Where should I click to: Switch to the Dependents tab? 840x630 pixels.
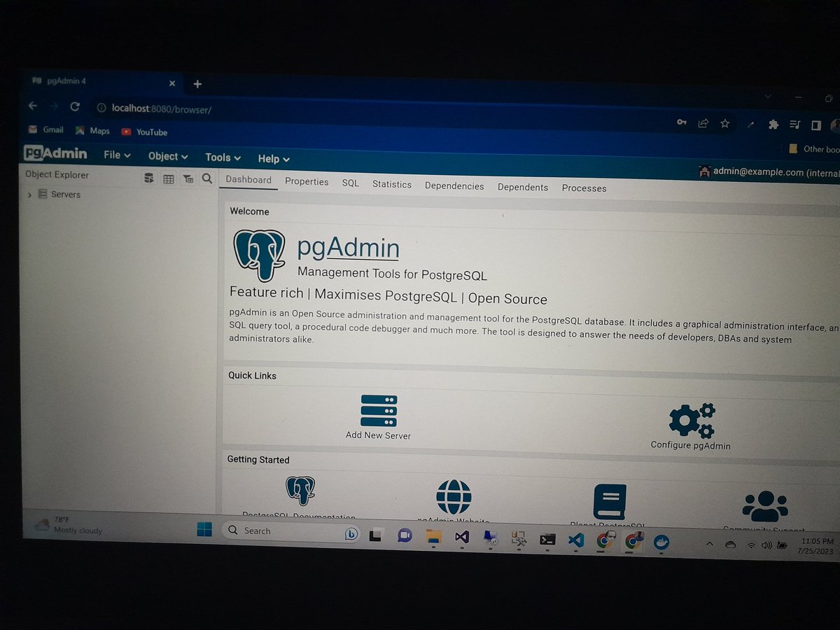pyautogui.click(x=523, y=188)
